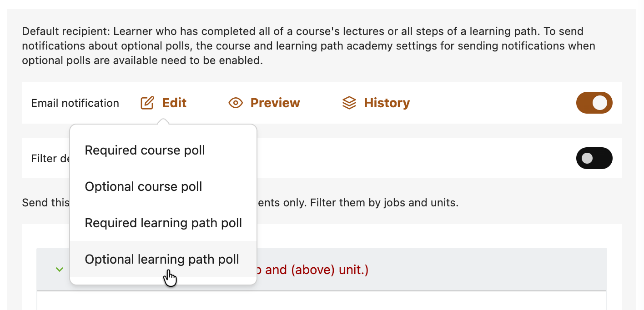Disable the Email notification toggle
This screenshot has width=644, height=310.
pyautogui.click(x=594, y=103)
